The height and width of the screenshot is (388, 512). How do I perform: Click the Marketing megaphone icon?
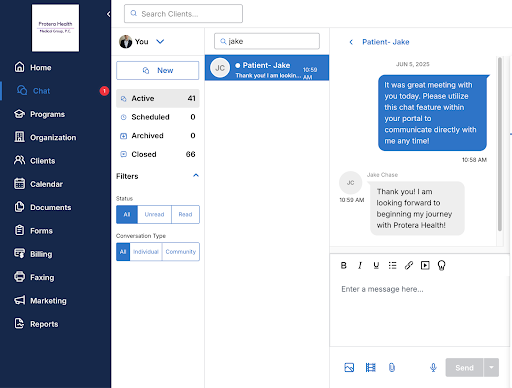(x=19, y=300)
